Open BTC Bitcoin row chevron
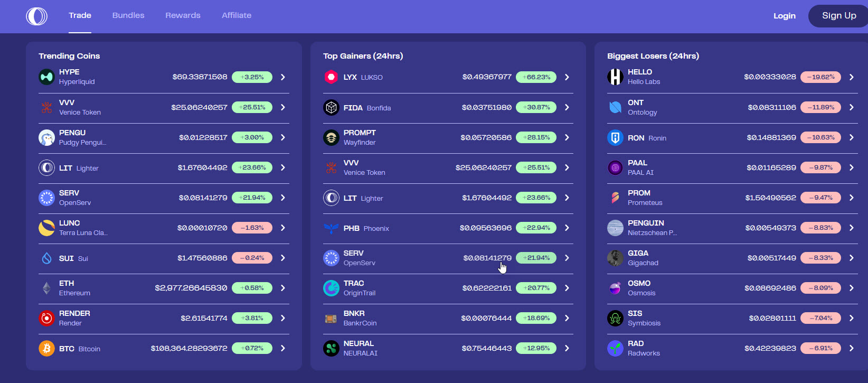Screen dimensions: 868x383 click(283, 348)
